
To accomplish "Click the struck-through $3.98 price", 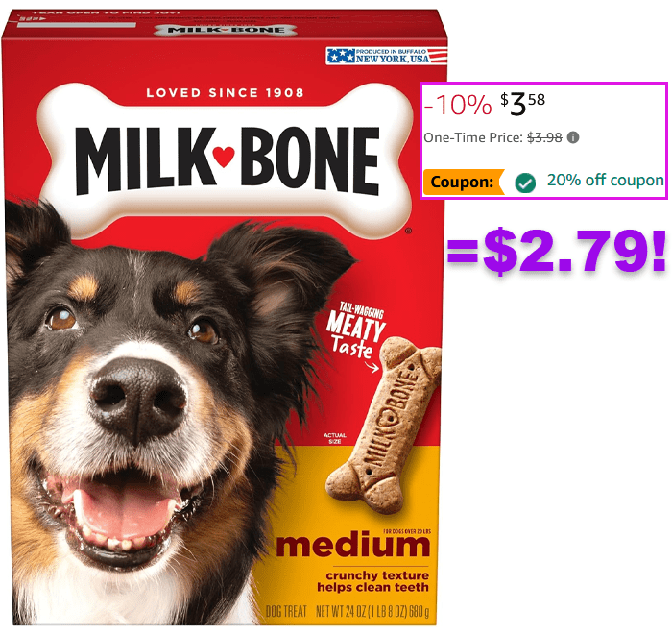I will click(x=544, y=137).
